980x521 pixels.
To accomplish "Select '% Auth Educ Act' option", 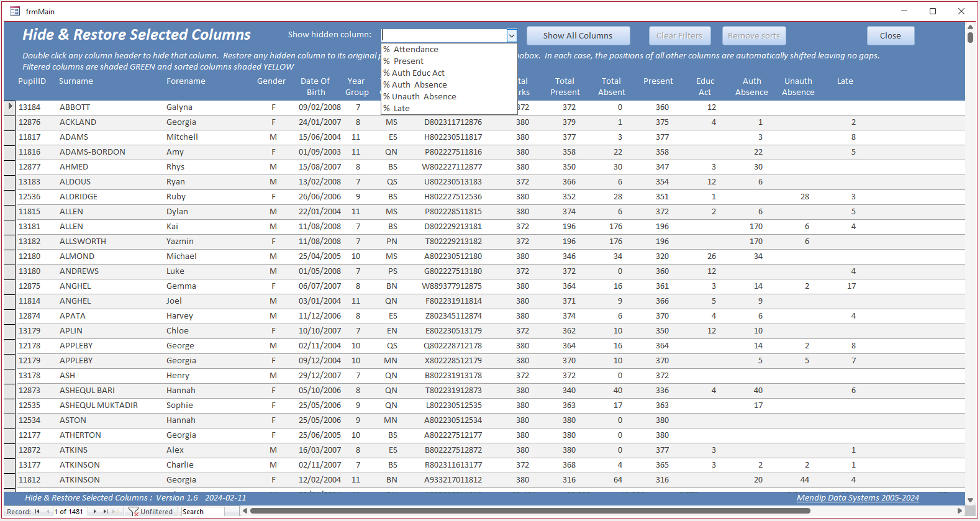I will tap(449, 73).
